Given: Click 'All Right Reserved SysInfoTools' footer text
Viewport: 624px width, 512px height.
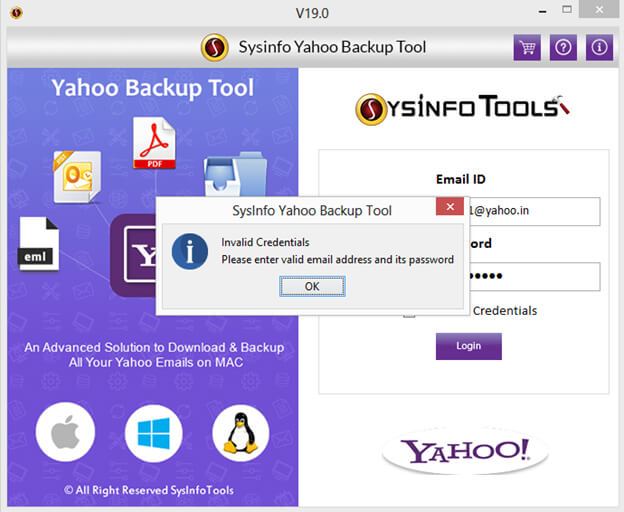Looking at the screenshot, I should 149,490.
